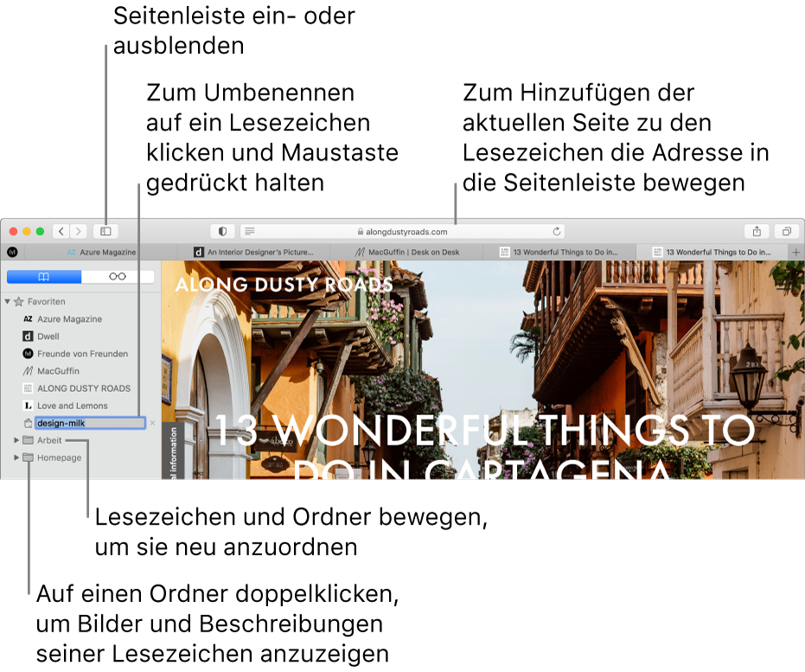Viewport: 805px width, 672px height.
Task: Expand the Homepage folder triangle
Action: tap(16, 458)
